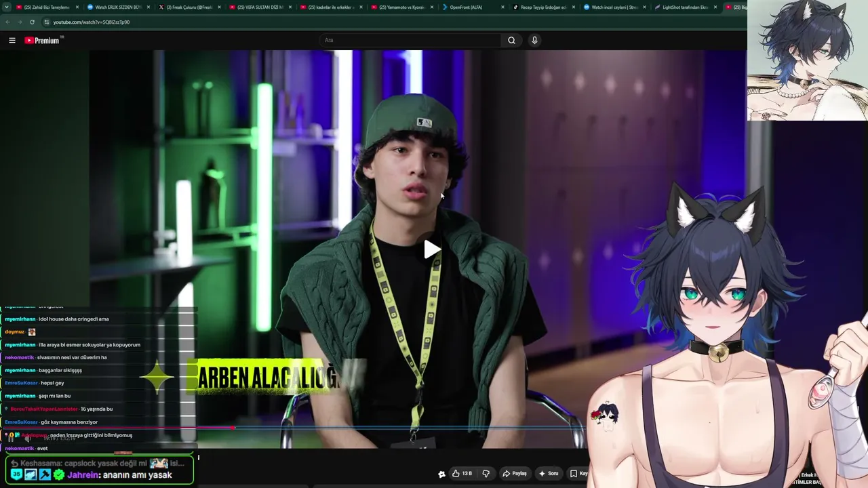Close the Yamamoto vs Kyoraku tab
The image size is (868, 488).
tap(432, 7)
